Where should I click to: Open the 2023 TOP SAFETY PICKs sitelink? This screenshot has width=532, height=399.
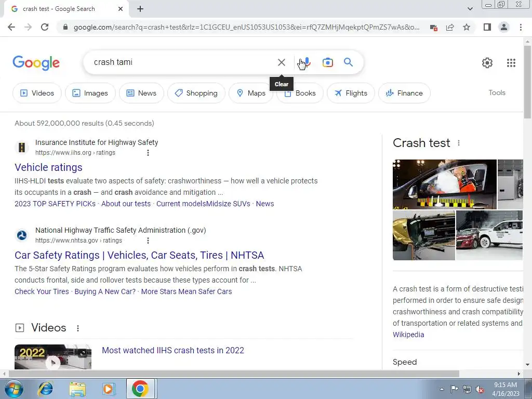click(55, 204)
